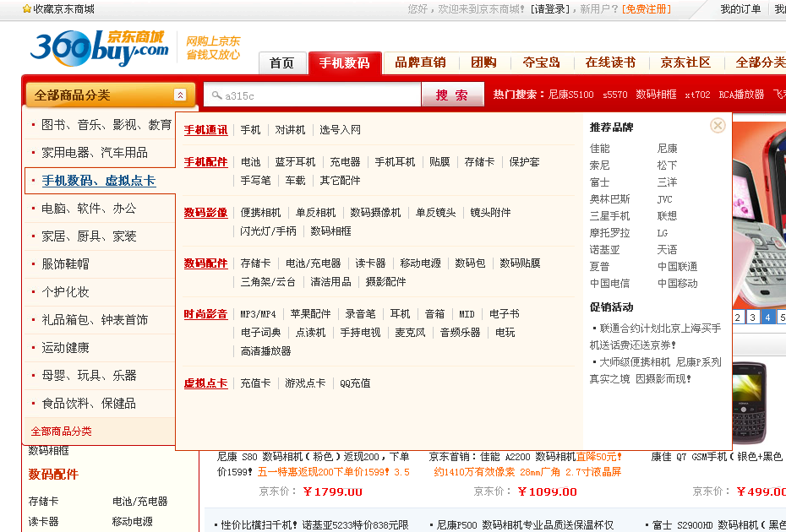Collapse the 全部商品分类 dropdown arrow
Image resolution: width=786 pixels, height=532 pixels.
[x=180, y=95]
